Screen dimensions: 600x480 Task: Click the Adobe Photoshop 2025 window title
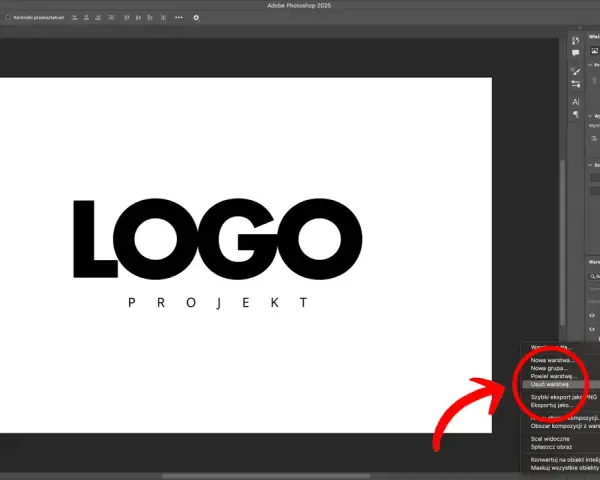coord(299,5)
